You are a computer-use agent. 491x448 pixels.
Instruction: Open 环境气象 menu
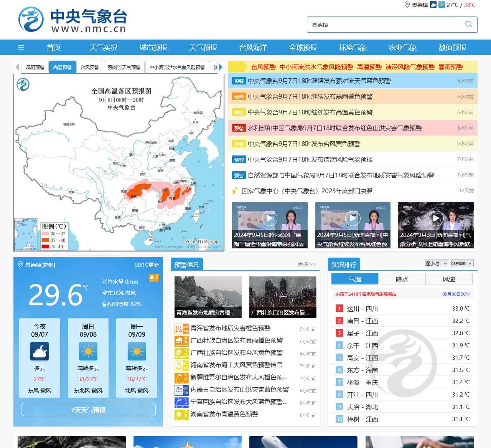[353, 47]
